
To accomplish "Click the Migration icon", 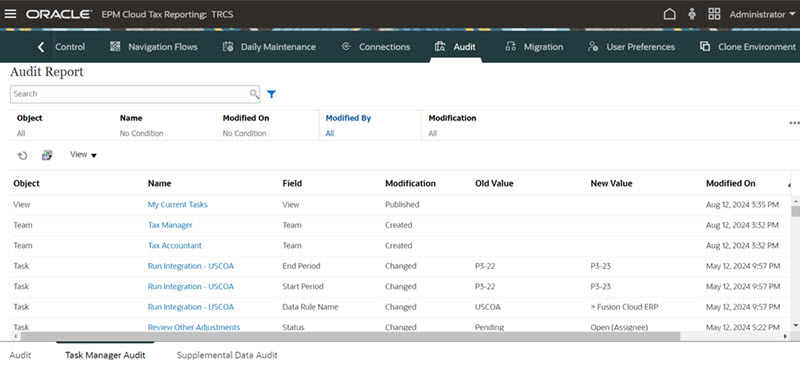I will click(x=510, y=47).
